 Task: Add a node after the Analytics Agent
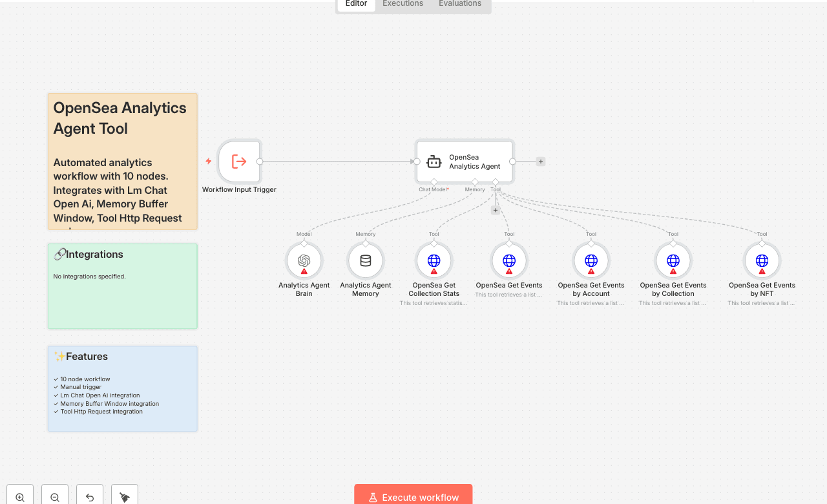click(x=540, y=161)
